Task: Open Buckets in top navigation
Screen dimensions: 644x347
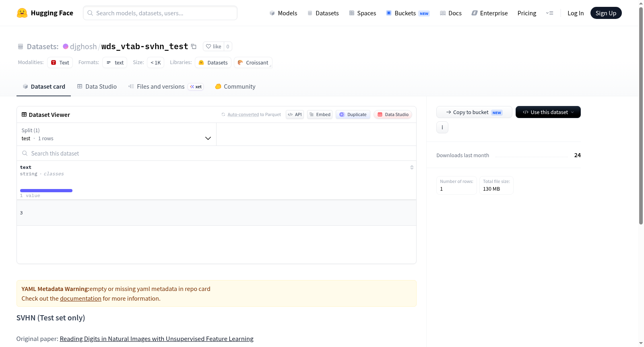Action: tap(407, 13)
